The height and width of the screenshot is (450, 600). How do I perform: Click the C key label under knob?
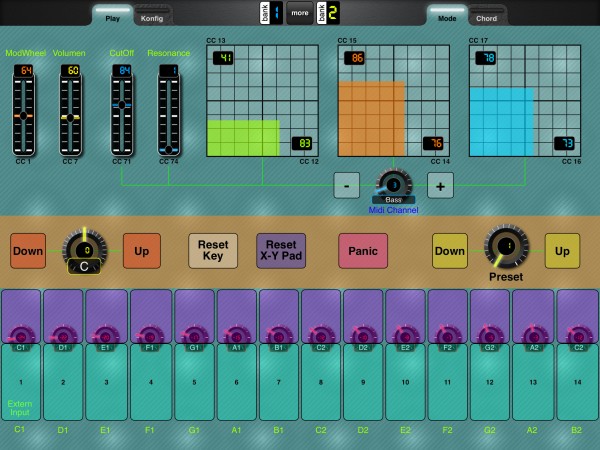[84, 266]
